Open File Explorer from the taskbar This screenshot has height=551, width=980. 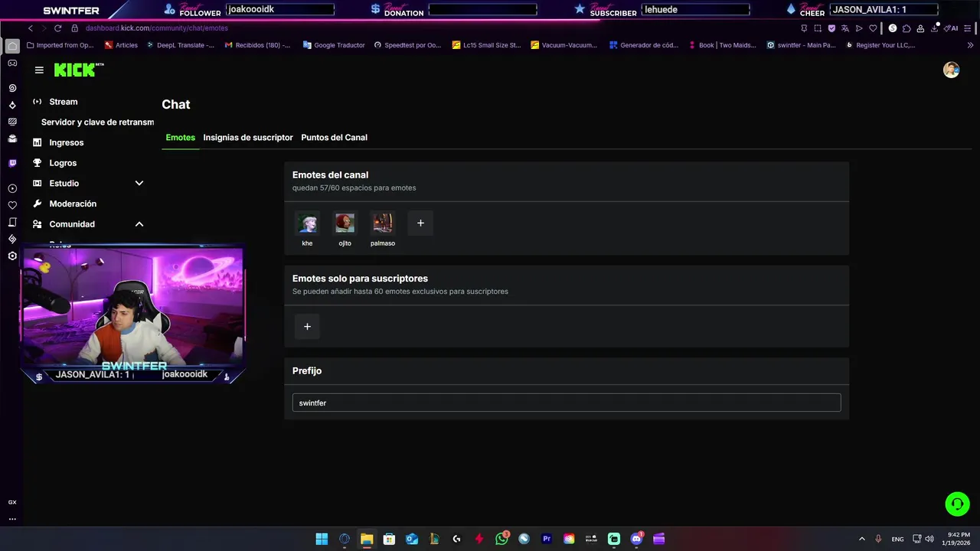pos(367,539)
